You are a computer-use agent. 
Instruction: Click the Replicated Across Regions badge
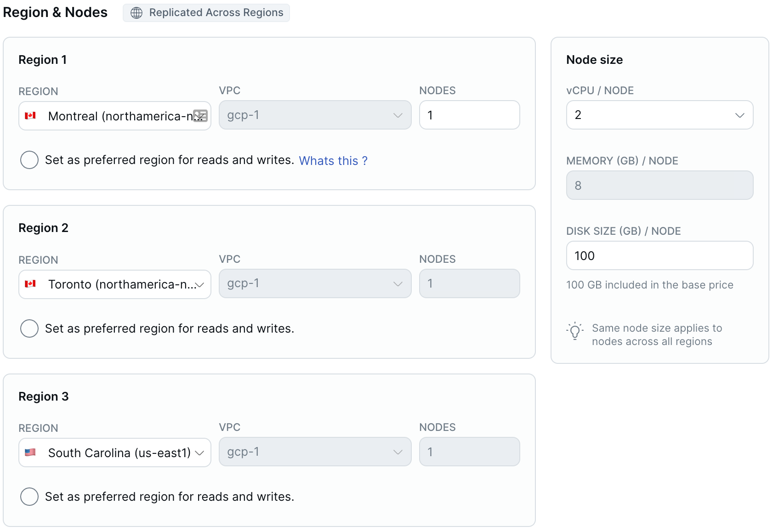[206, 12]
